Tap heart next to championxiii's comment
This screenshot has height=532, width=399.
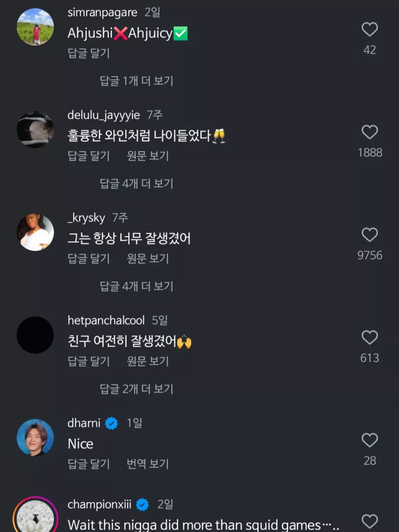point(369,521)
